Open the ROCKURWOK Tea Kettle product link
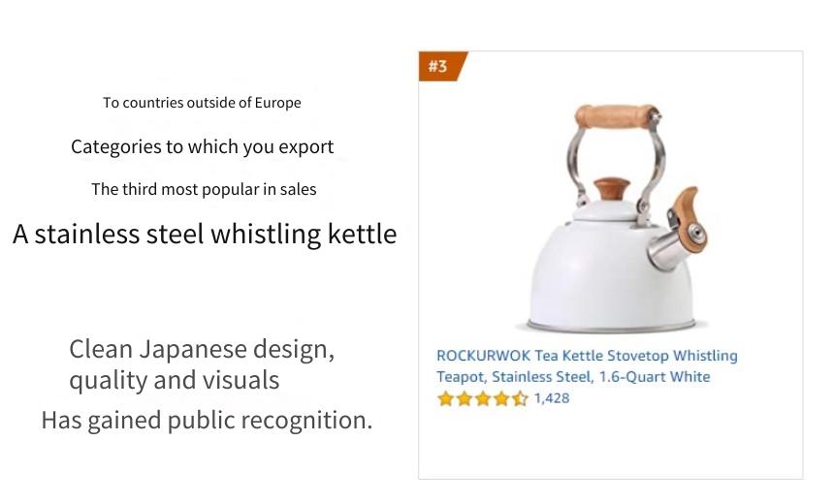 pos(587,365)
